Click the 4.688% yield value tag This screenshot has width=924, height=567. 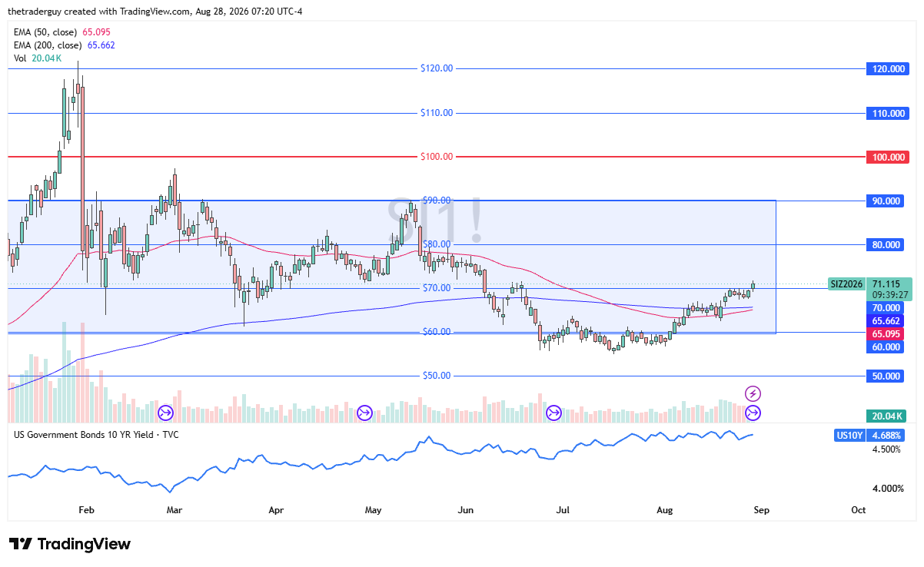[886, 435]
